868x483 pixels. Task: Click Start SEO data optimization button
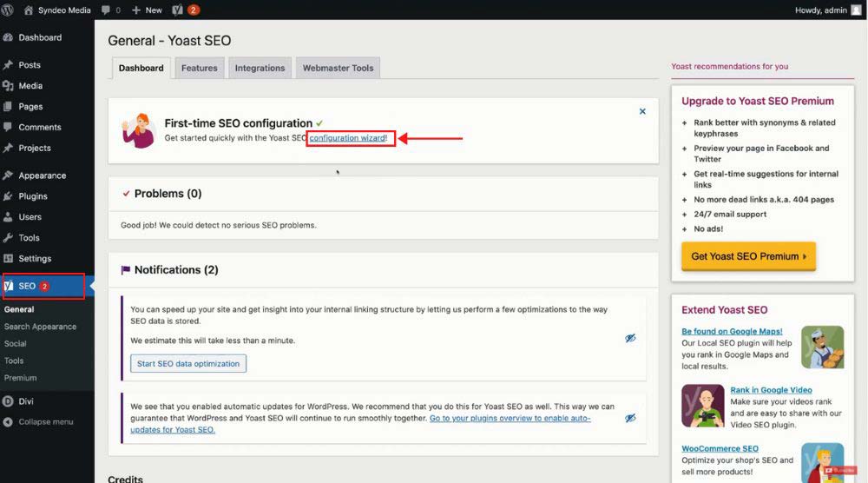click(x=188, y=364)
